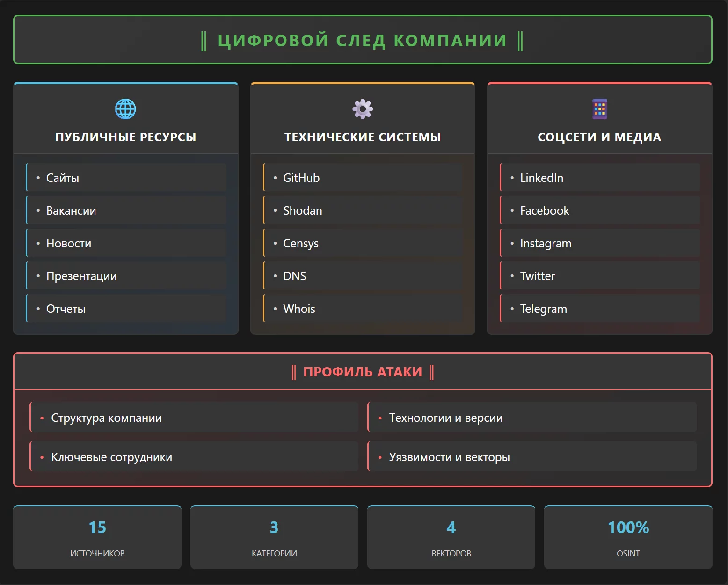Select Структура компании item

[x=194, y=418]
